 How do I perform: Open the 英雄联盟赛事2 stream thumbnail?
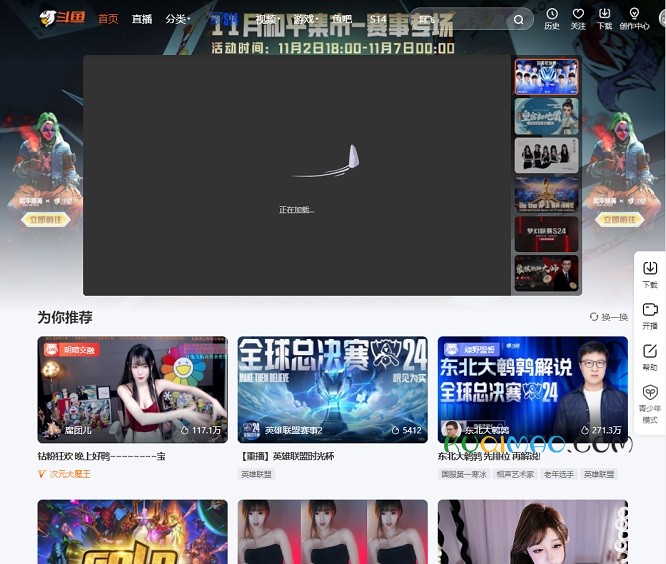(333, 389)
